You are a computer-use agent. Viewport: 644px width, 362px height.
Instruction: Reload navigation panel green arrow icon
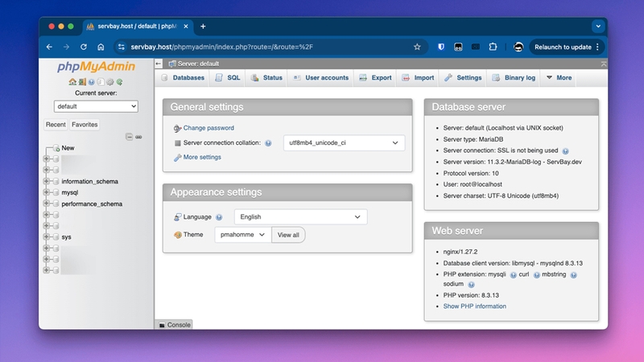coord(119,82)
